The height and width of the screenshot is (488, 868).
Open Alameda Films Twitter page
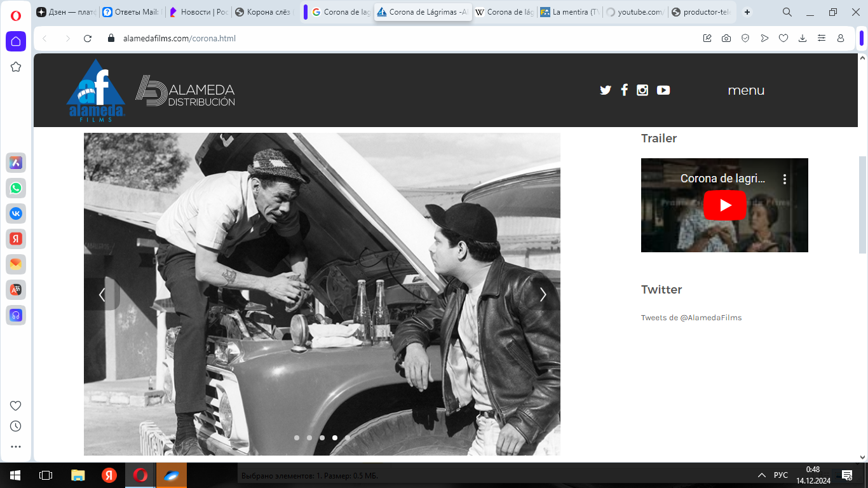click(606, 90)
